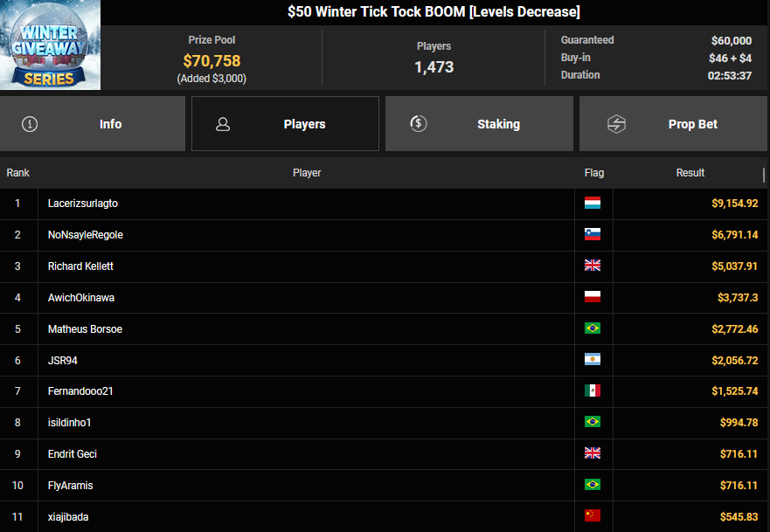This screenshot has height=532, width=770.
Task: Click the Winter Giveaway Series banner image
Action: pos(51,45)
